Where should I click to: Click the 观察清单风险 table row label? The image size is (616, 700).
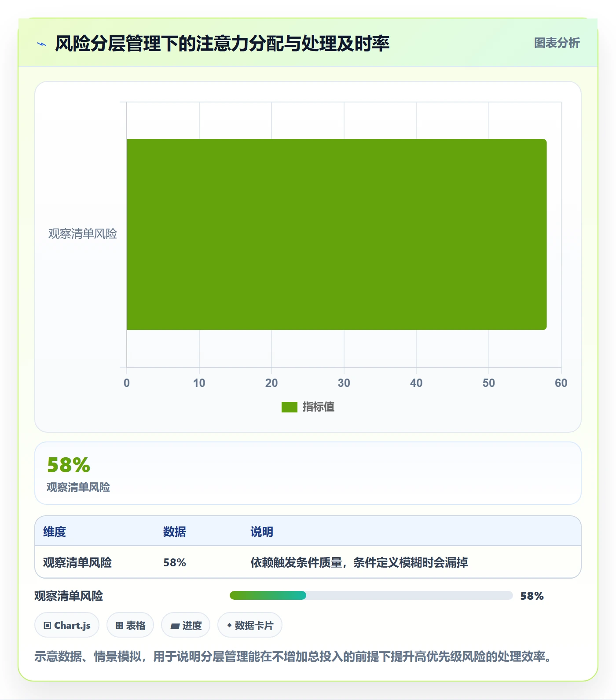click(77, 562)
